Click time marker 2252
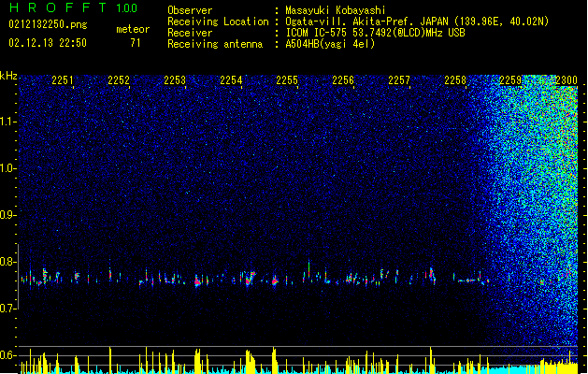The width and height of the screenshot is (588, 374). (119, 79)
